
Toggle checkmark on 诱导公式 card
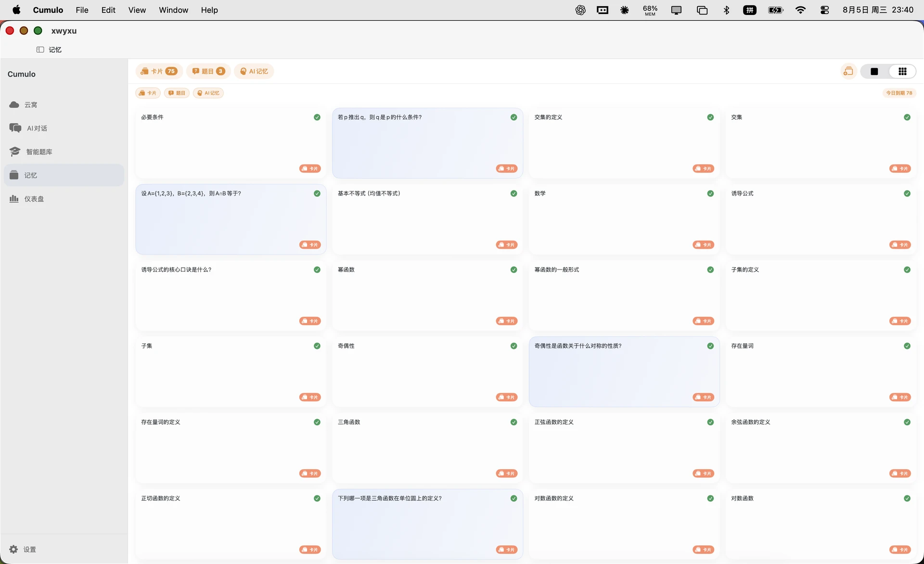907,193
